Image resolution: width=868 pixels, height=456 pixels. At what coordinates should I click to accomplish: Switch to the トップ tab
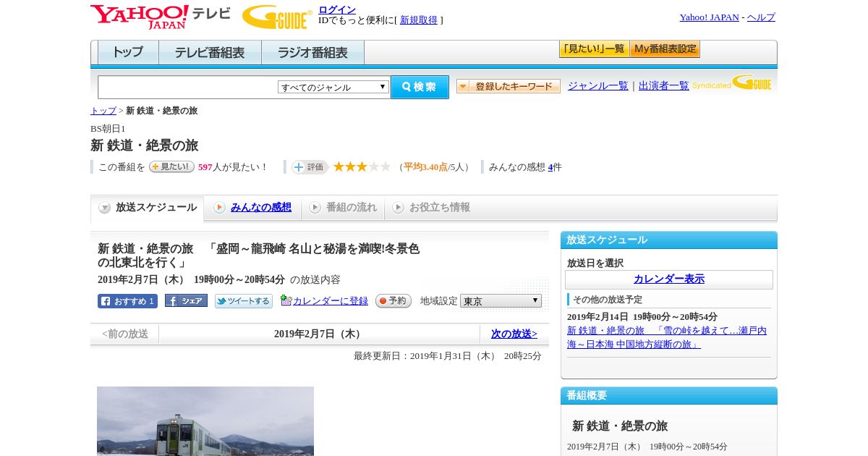[128, 53]
